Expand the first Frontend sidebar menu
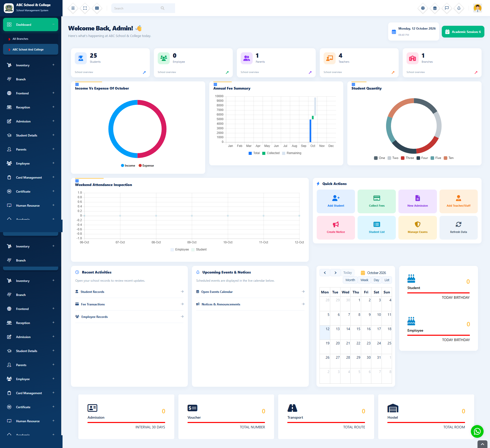The width and height of the screenshot is (490, 448). click(31, 93)
